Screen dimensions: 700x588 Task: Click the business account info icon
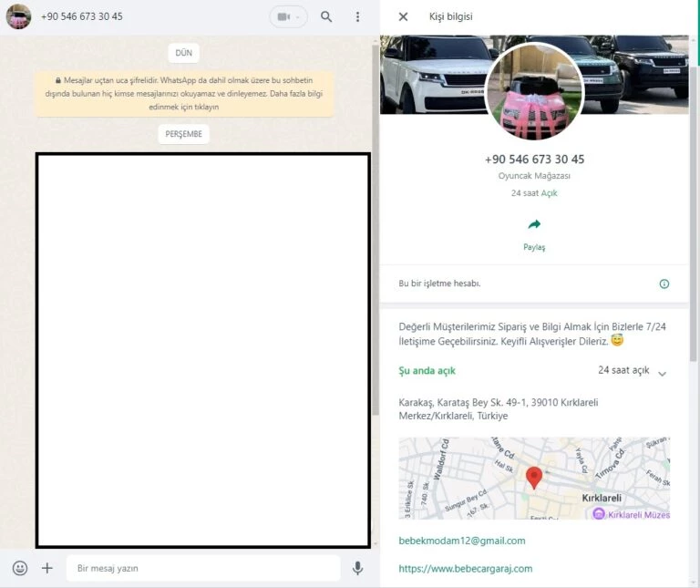[x=664, y=284]
